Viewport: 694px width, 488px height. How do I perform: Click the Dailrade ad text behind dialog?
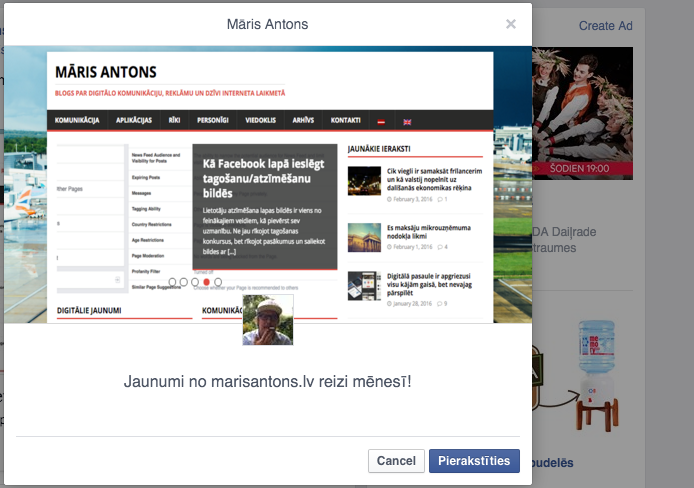[x=564, y=240]
